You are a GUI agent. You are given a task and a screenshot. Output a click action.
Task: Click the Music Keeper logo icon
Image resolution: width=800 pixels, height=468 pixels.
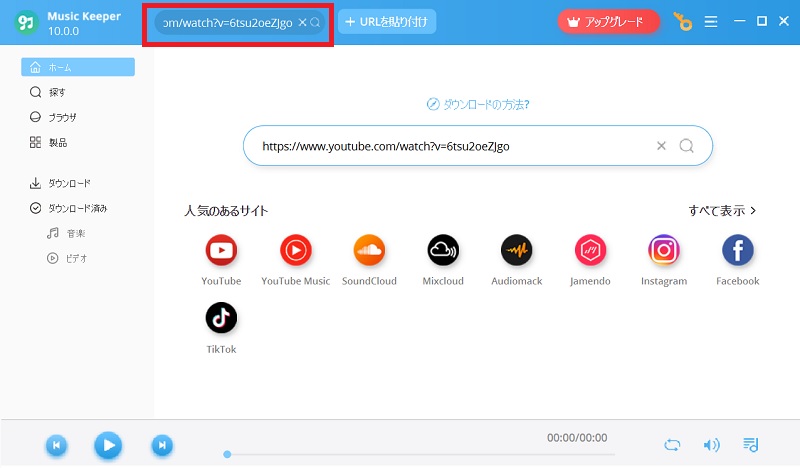[x=26, y=22]
